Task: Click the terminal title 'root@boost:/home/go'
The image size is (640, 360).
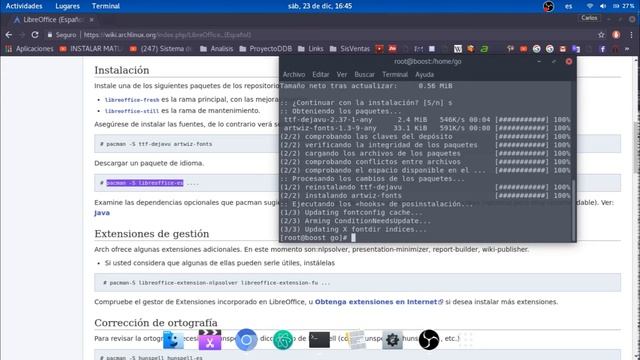Action: coord(427,62)
